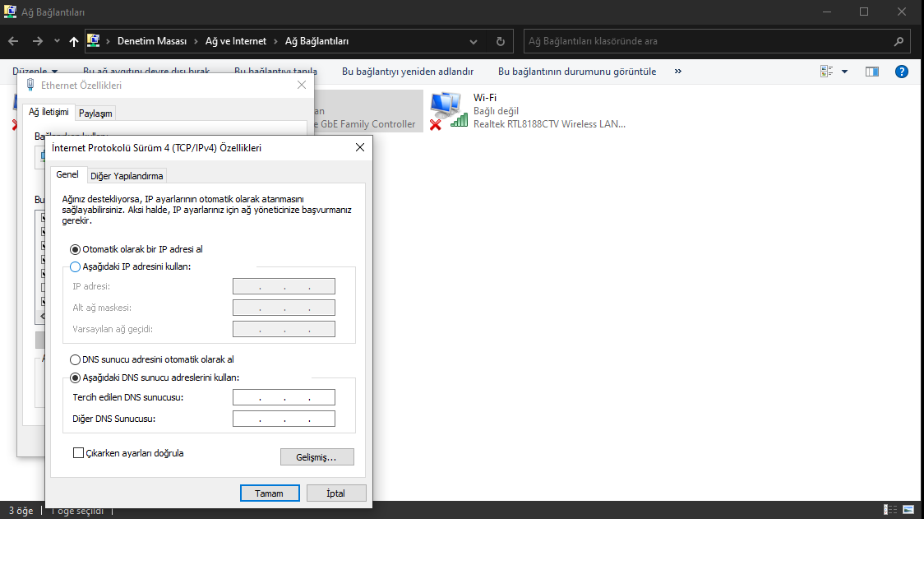Click the Back arrow navigation icon
This screenshot has height=565, width=924.
pos(14,41)
